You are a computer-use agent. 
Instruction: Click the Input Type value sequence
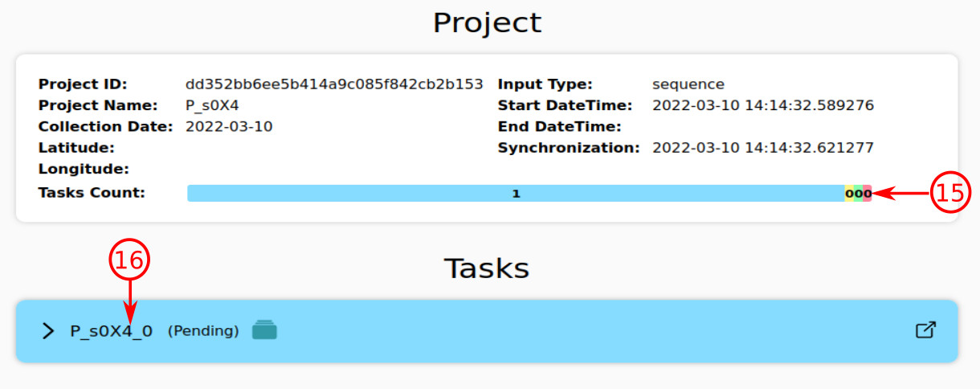(688, 84)
